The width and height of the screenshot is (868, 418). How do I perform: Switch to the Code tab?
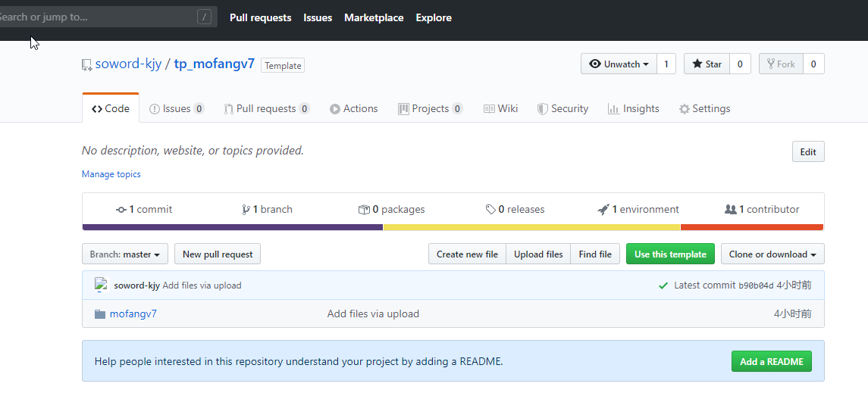pyautogui.click(x=111, y=108)
